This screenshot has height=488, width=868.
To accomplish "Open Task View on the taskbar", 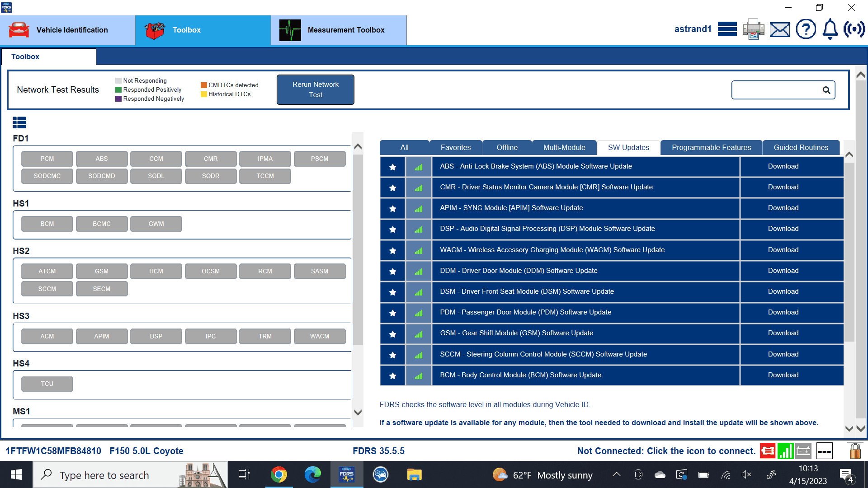I will coord(244,474).
